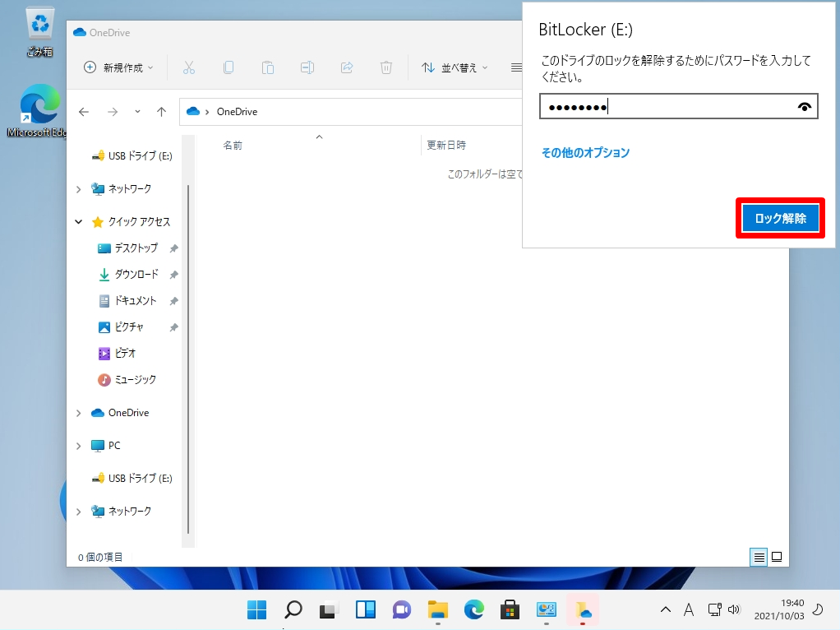840x630 pixels.
Task: Toggle password reveal eye icon
Action: click(804, 107)
